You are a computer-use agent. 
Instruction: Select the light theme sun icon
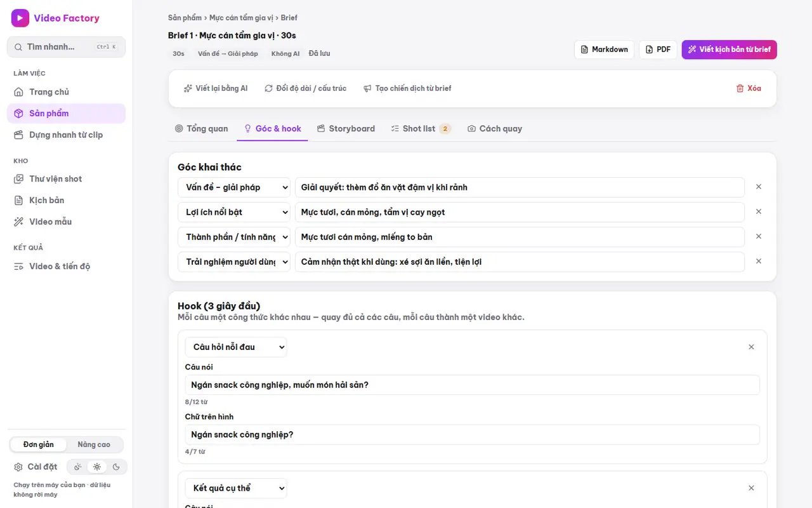[x=97, y=467]
